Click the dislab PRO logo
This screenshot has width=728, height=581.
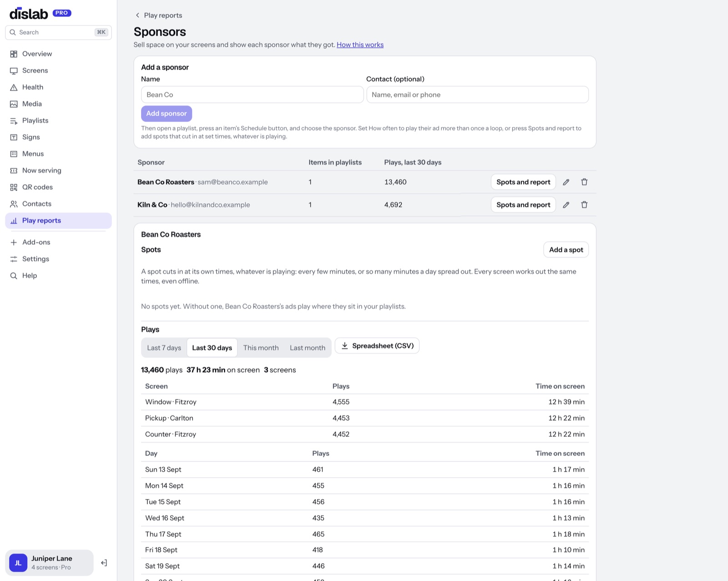(x=40, y=14)
